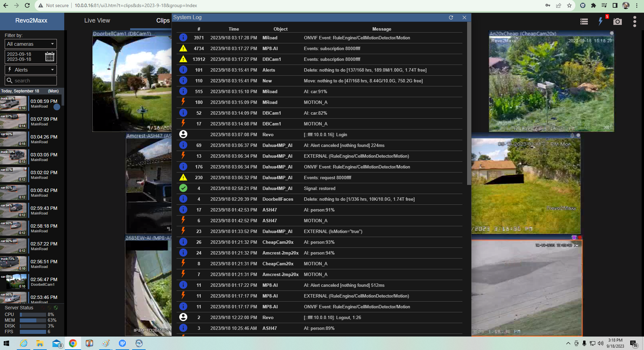Click warning icon for log entry 13912
This screenshot has height=350, width=644.
(183, 59)
